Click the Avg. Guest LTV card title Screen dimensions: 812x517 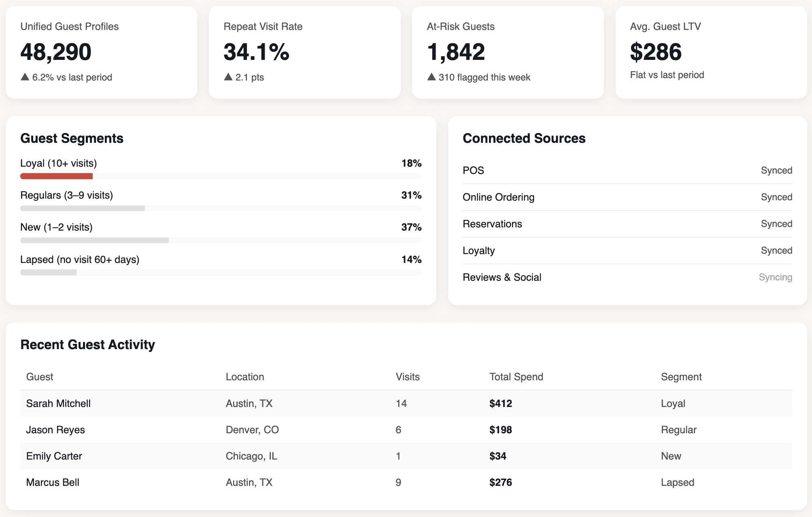point(665,26)
